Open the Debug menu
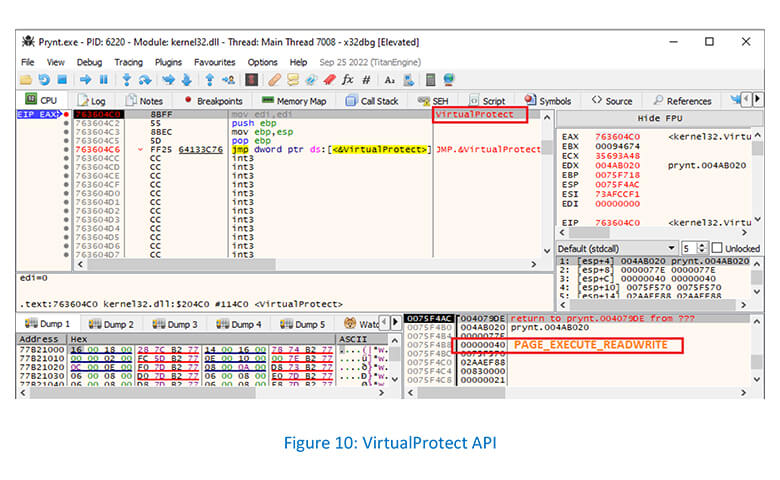The width and height of the screenshot is (780, 480). tap(89, 62)
